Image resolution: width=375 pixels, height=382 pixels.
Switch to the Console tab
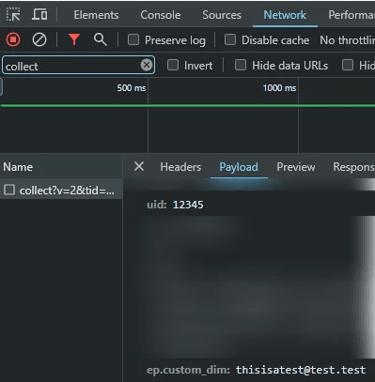coord(160,15)
